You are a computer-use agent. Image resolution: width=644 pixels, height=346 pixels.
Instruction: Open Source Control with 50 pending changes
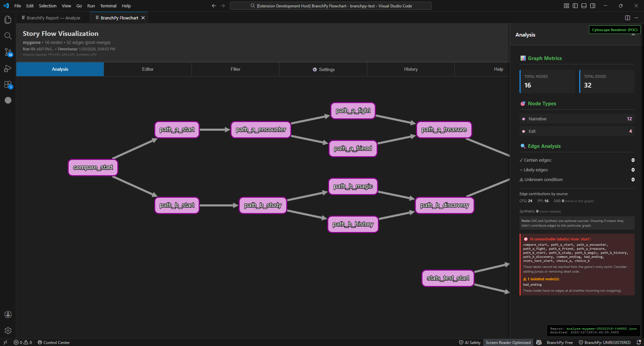[8, 52]
